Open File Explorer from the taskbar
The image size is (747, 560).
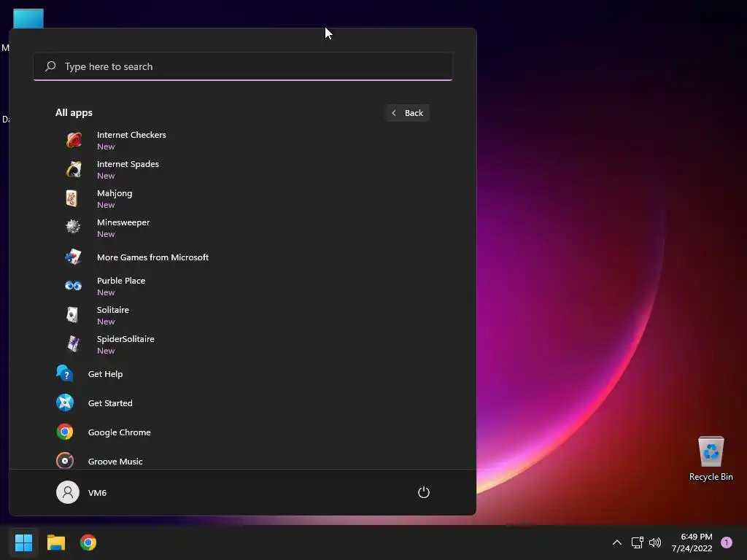pyautogui.click(x=55, y=542)
